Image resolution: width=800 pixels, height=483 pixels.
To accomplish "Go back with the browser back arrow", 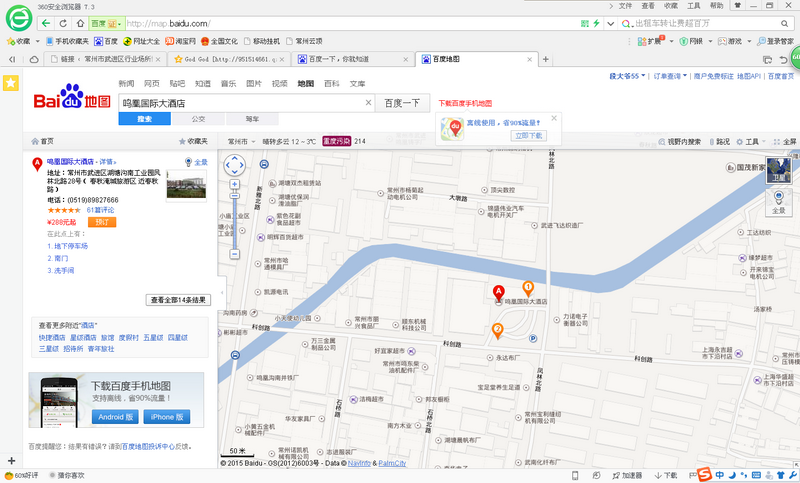I will click(46, 23).
